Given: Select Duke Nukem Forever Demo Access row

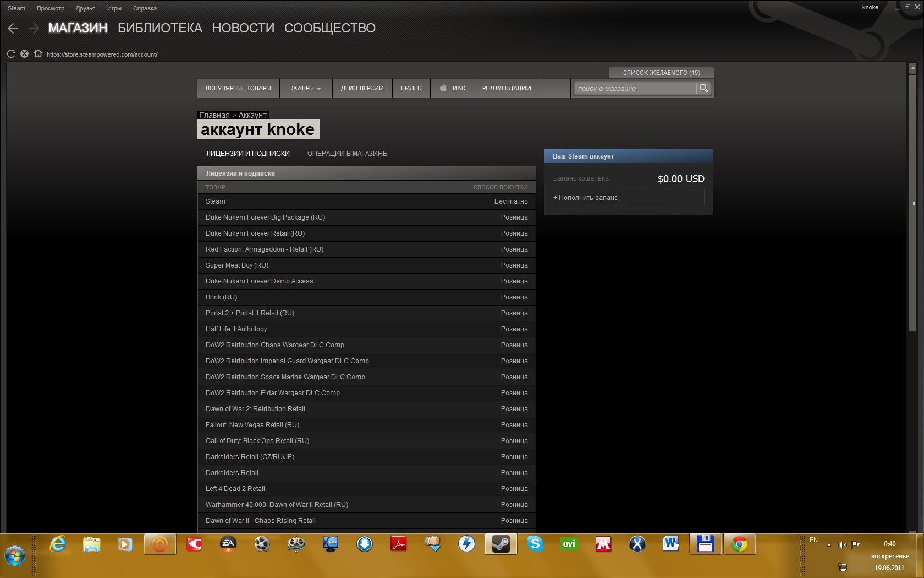Looking at the screenshot, I should [367, 281].
